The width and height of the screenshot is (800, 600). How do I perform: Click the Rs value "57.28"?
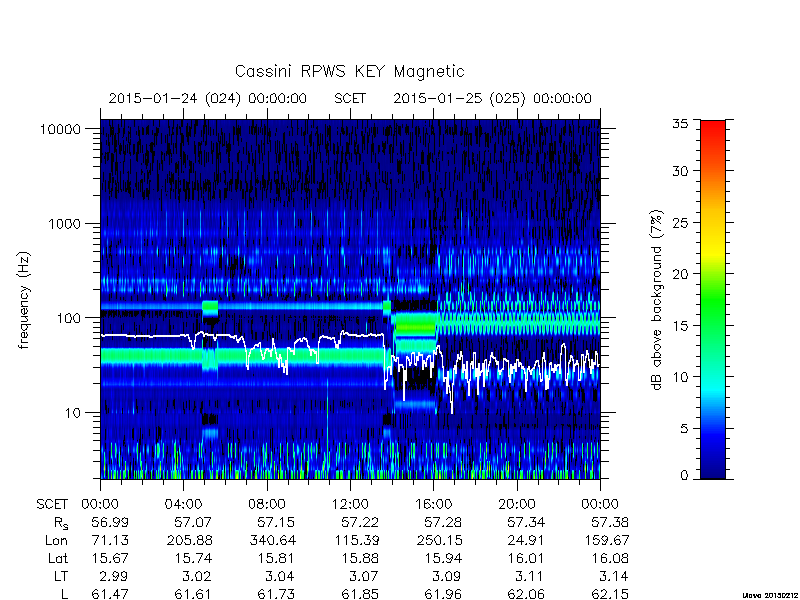443,522
